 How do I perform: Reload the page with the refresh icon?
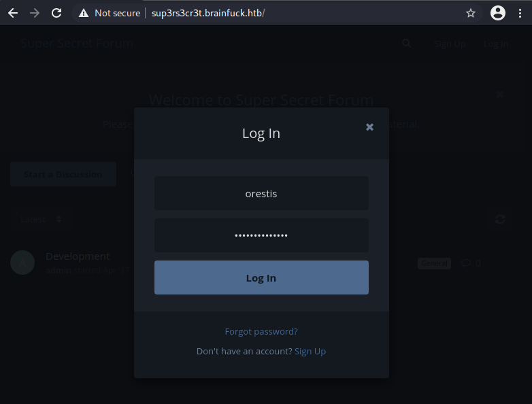[x=56, y=13]
